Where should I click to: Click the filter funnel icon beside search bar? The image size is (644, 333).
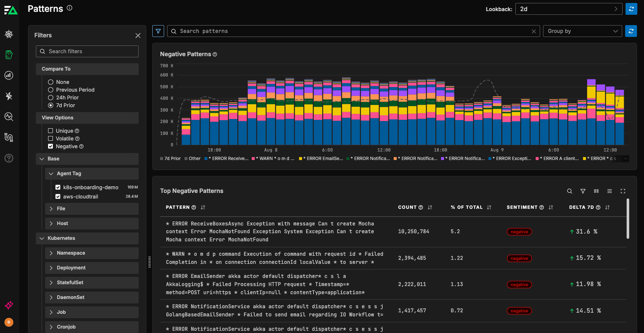[158, 31]
